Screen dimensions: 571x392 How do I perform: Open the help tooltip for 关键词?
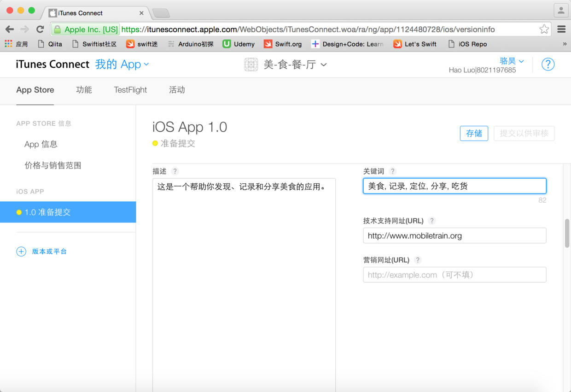(x=392, y=171)
